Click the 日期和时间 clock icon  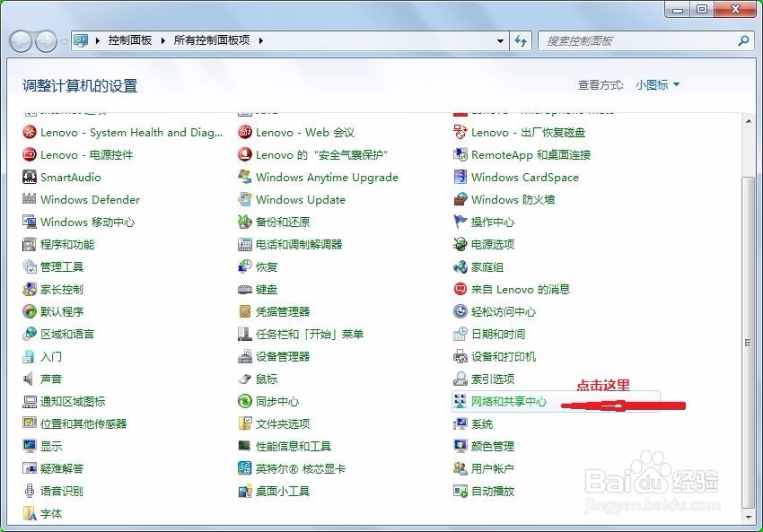(x=460, y=334)
